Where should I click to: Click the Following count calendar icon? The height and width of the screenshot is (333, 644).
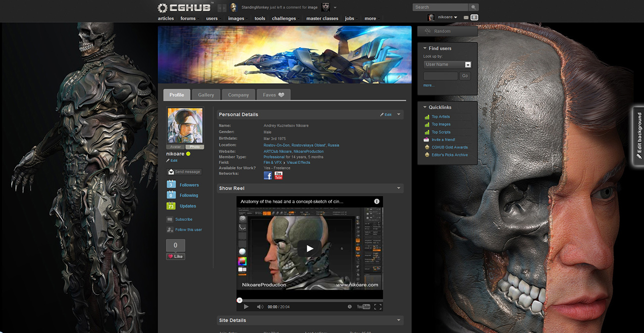(171, 195)
